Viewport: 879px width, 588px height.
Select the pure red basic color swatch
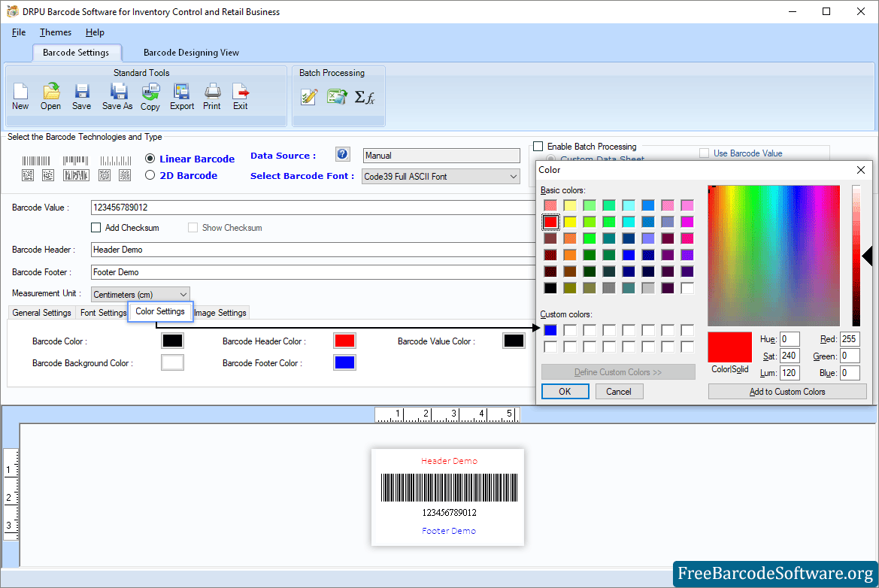550,222
